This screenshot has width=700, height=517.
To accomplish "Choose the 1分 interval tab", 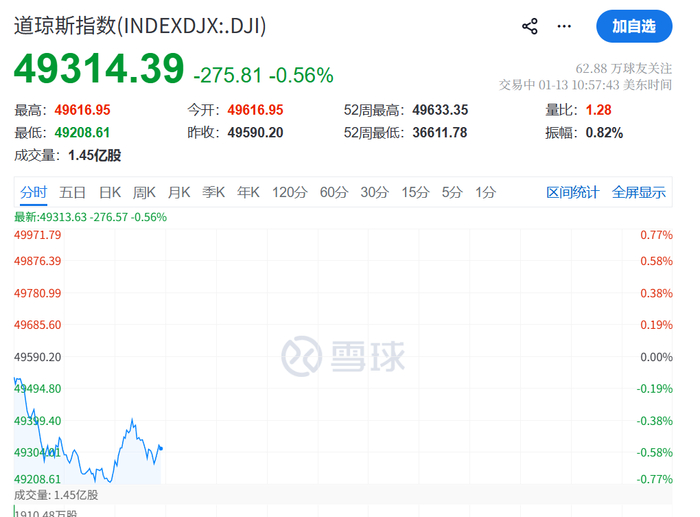I will pos(486,192).
